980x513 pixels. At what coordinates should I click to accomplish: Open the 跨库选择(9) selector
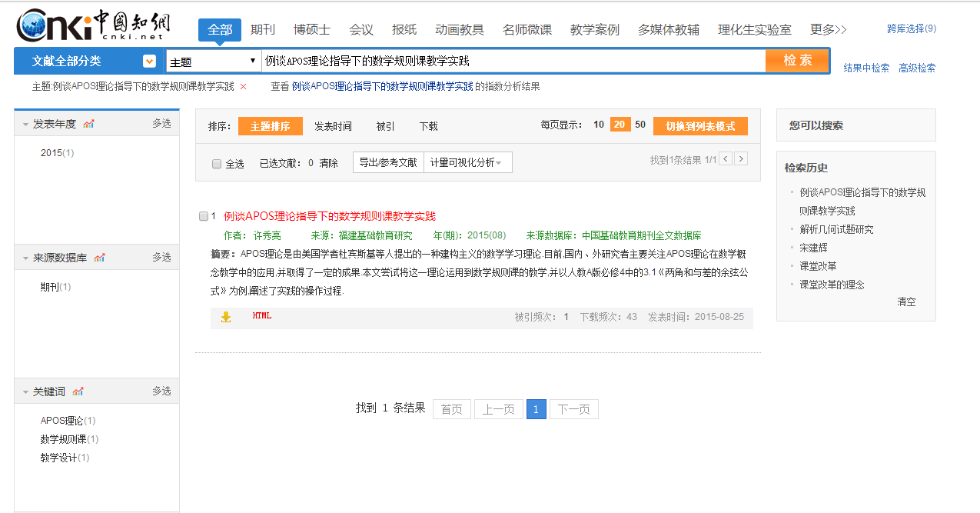[x=912, y=28]
